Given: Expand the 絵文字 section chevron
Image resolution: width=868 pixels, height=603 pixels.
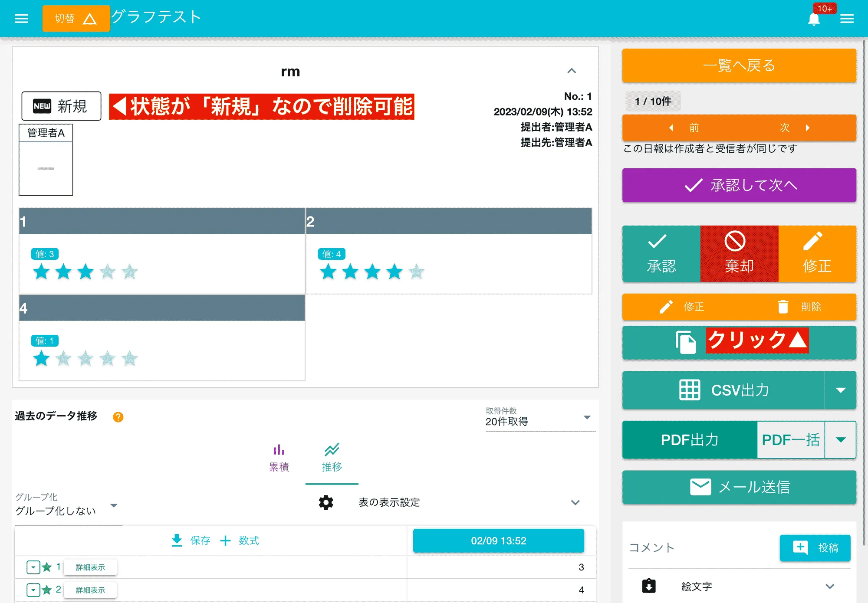Looking at the screenshot, I should pos(829,586).
